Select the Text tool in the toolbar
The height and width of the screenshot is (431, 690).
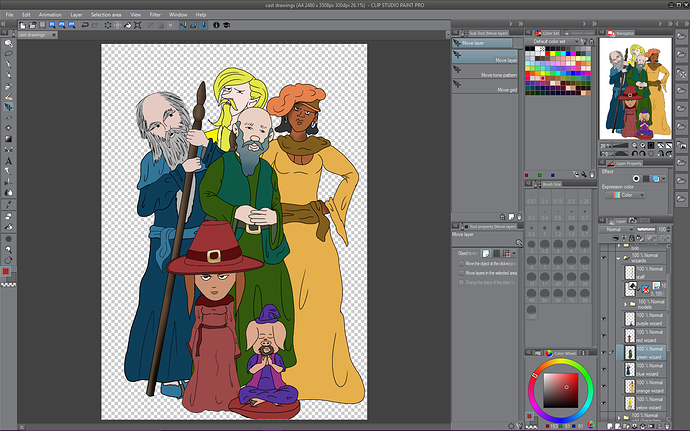pos(9,160)
